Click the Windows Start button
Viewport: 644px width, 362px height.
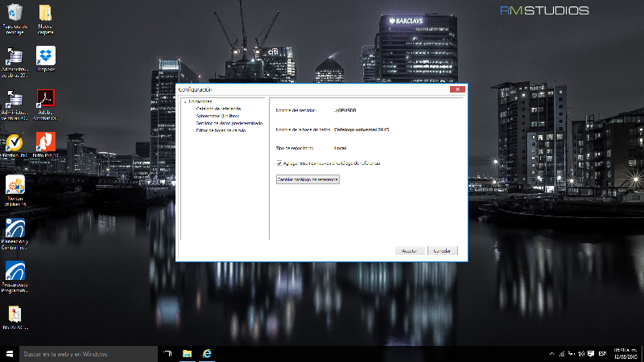[x=9, y=353]
